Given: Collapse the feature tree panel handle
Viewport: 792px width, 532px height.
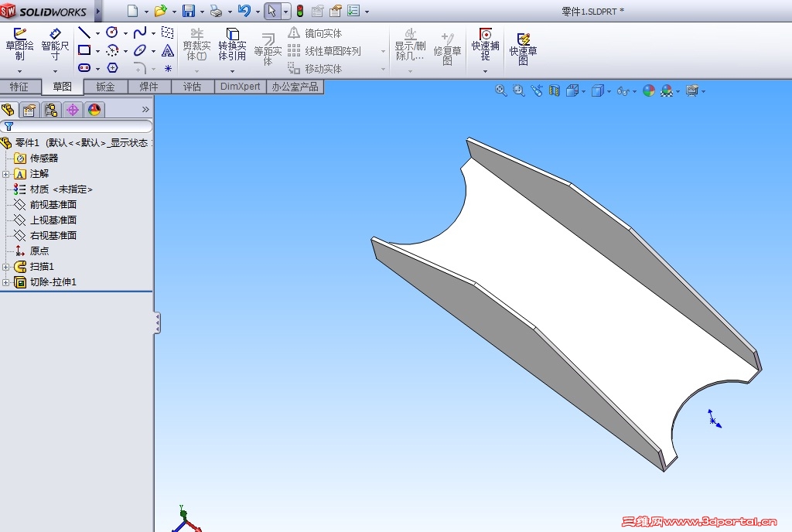Looking at the screenshot, I should pyautogui.click(x=157, y=323).
